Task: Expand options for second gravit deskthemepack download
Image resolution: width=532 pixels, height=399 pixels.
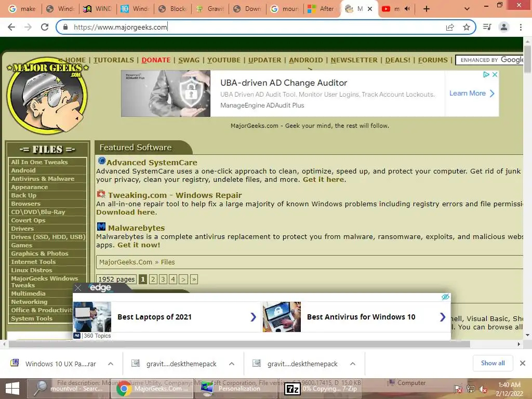Action: tap(353, 364)
